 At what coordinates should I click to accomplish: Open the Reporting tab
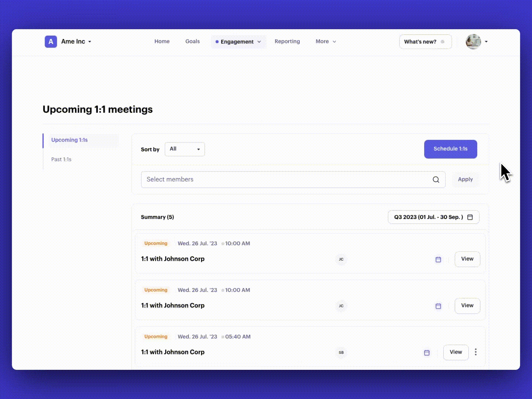(x=287, y=41)
